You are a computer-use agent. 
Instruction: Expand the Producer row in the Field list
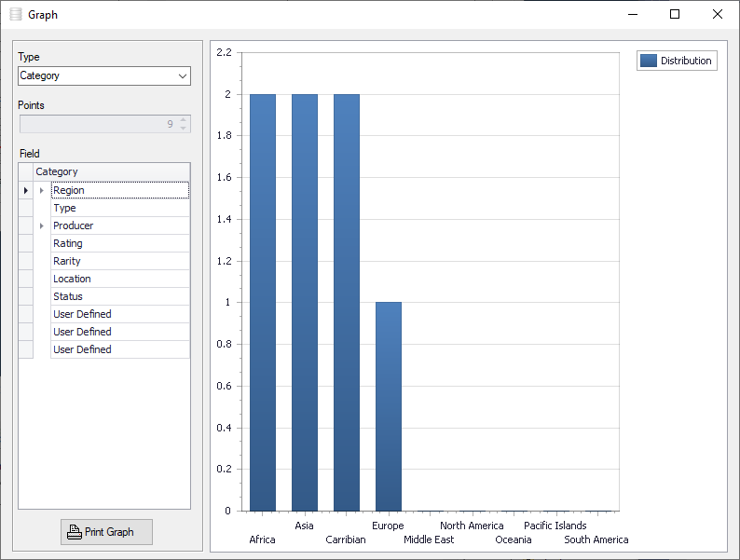[x=42, y=226]
